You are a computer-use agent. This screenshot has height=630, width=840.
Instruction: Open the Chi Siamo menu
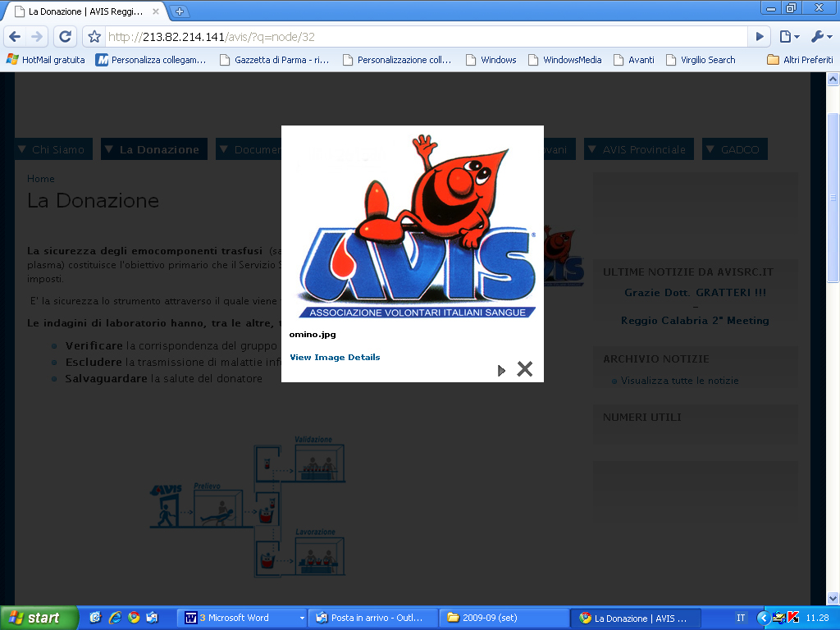[x=53, y=149]
